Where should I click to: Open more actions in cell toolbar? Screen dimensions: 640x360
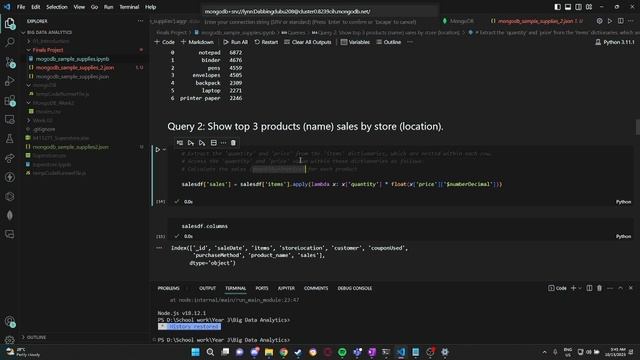point(223,143)
